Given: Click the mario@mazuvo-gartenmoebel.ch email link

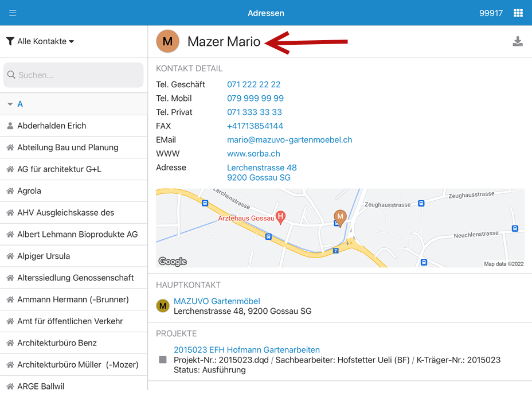Looking at the screenshot, I should click(290, 139).
